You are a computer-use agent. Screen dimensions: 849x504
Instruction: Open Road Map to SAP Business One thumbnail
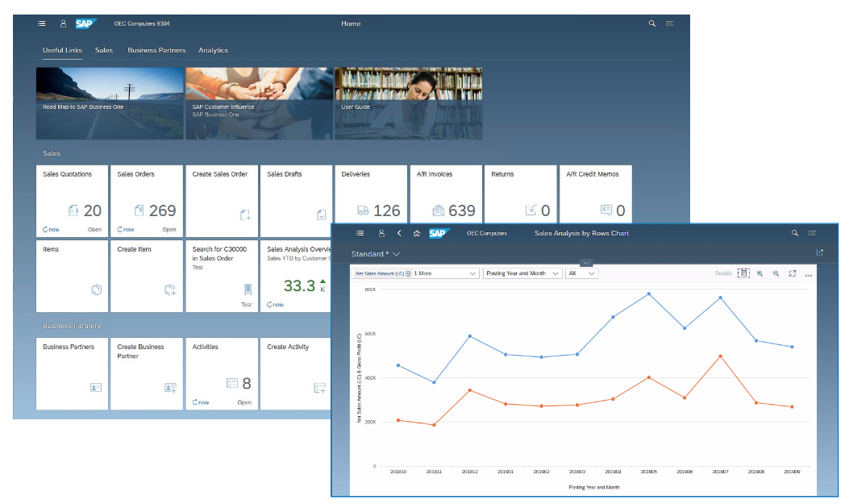110,103
